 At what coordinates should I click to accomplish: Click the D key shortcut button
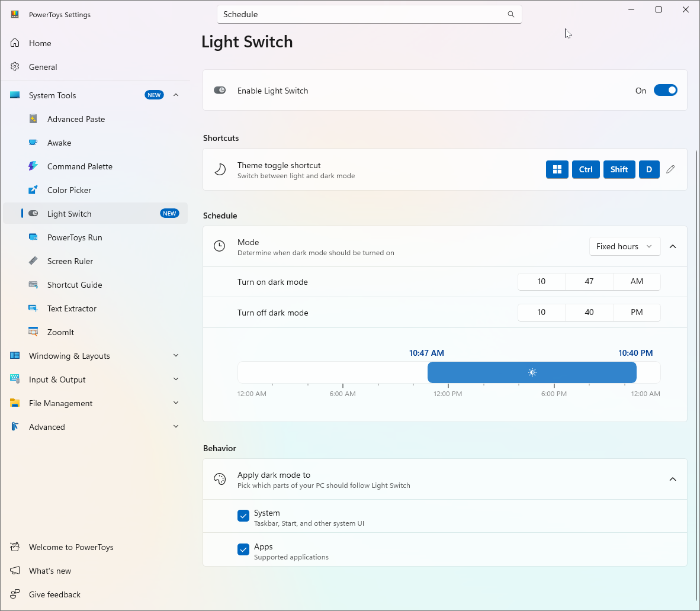click(649, 169)
